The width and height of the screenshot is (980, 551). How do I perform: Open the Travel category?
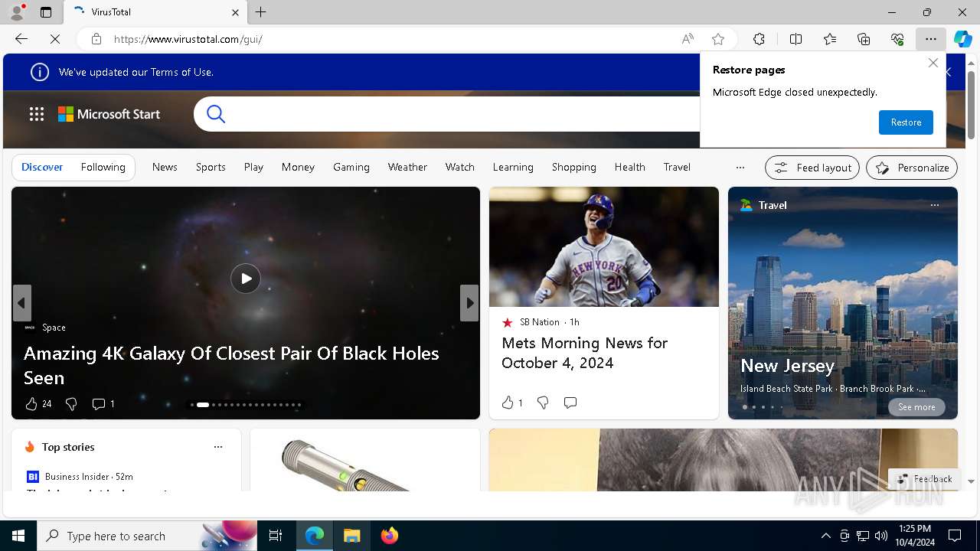(677, 167)
